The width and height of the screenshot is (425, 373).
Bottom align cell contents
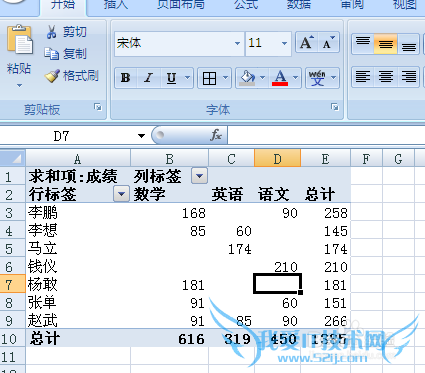[x=408, y=44]
